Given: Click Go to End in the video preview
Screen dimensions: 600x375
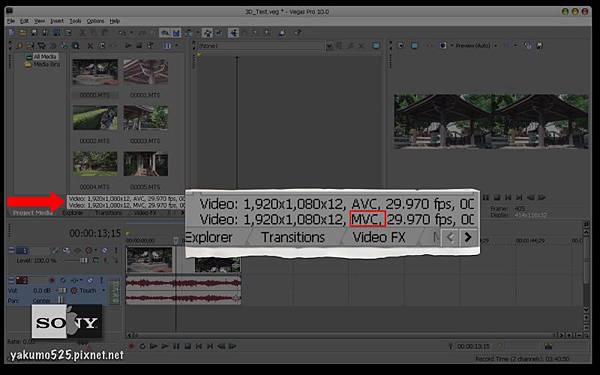Looking at the screenshot, I should pyautogui.click(x=519, y=197).
